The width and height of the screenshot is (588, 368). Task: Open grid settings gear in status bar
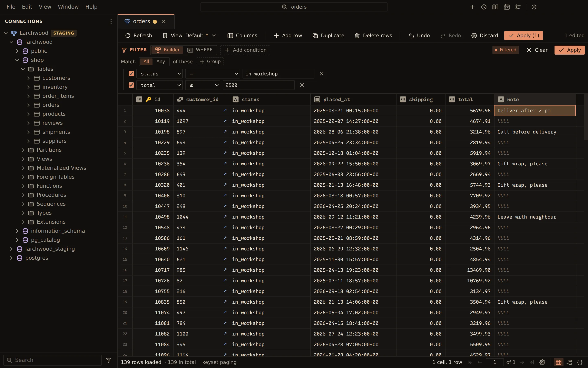[x=542, y=362]
